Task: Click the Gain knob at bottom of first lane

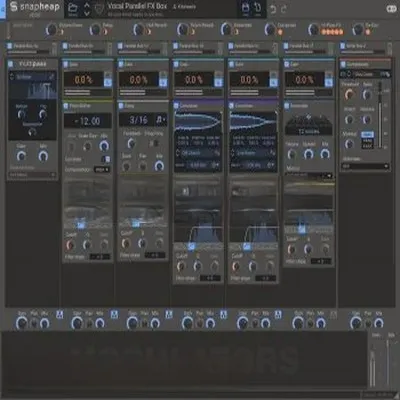Action: tap(22, 323)
